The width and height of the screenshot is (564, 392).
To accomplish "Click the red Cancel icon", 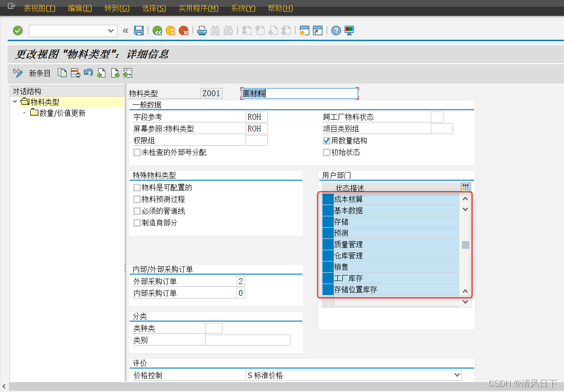I will click(183, 30).
